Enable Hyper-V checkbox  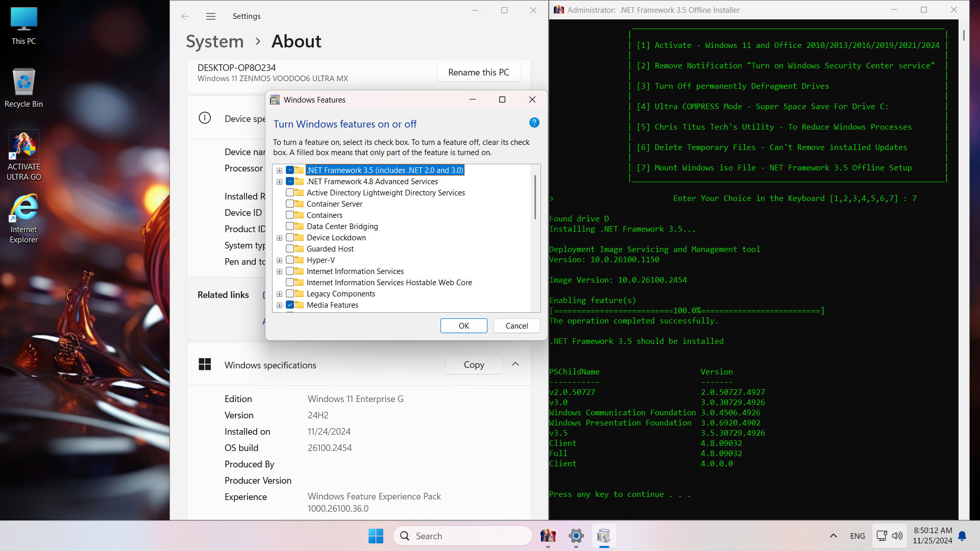point(290,260)
